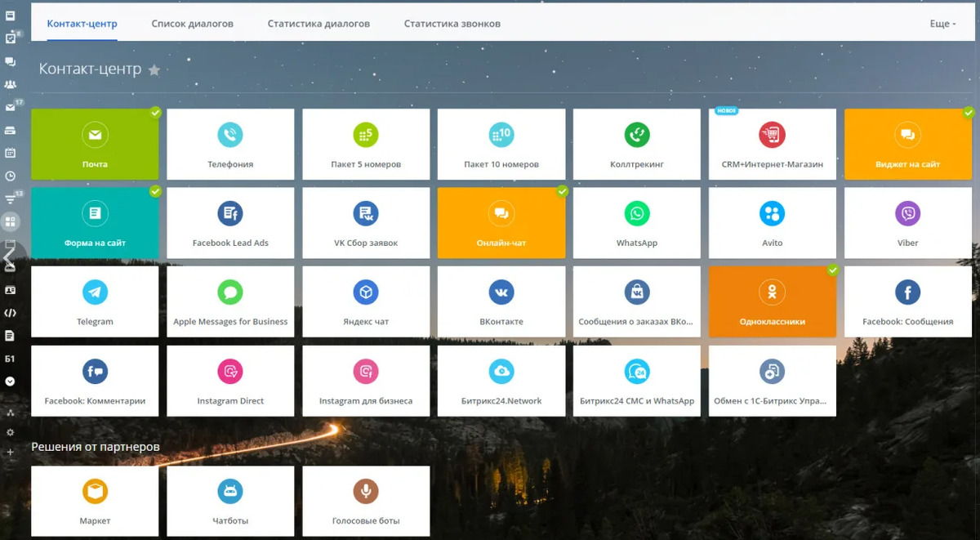980x540 pixels.
Task: Open the Коллтрекинг tile
Action: pyautogui.click(x=637, y=145)
